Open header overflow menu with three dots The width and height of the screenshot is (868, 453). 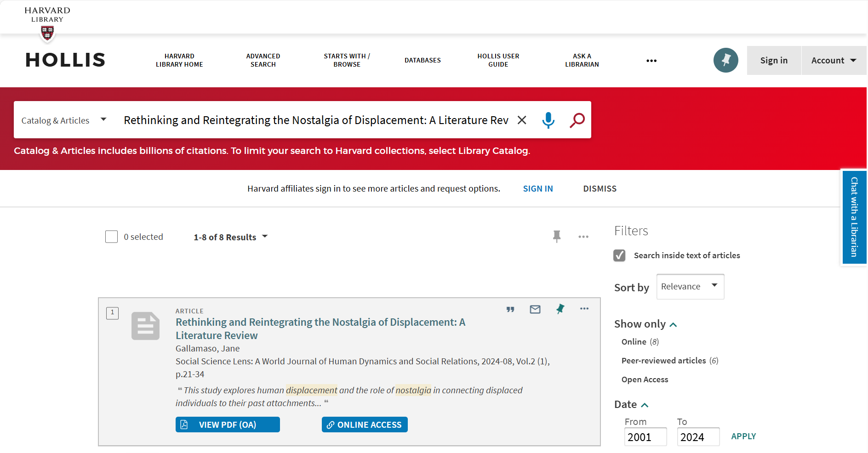click(651, 61)
